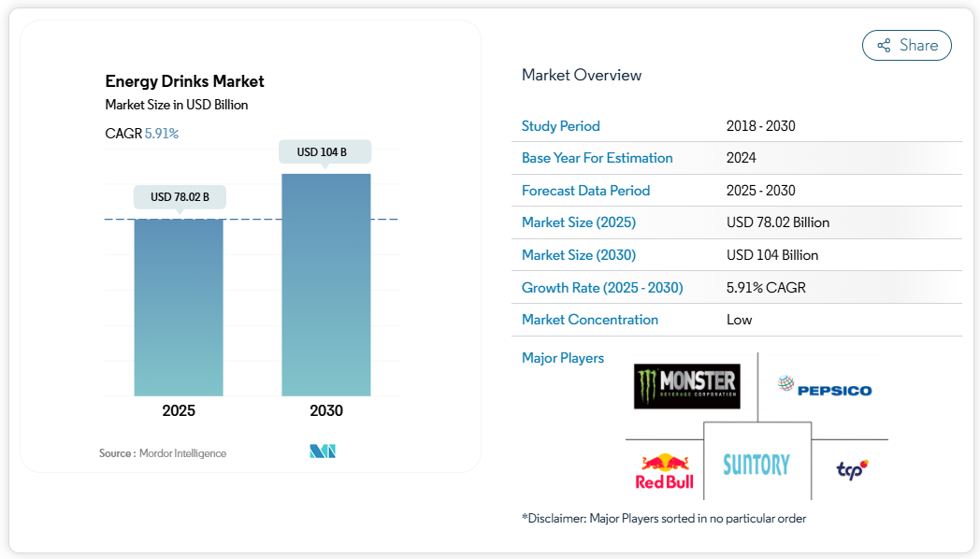Click the Share button
The height and width of the screenshot is (559, 980).
pyautogui.click(x=906, y=45)
